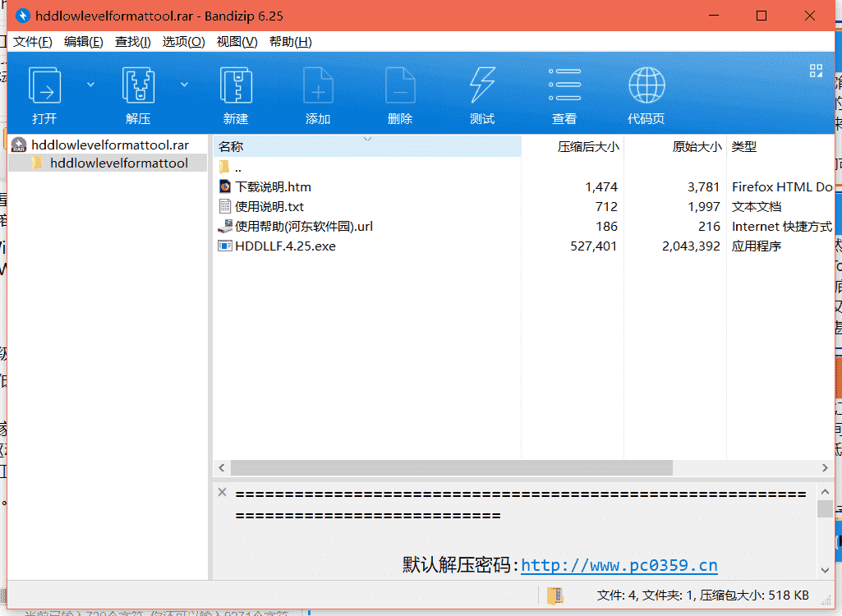The height and width of the screenshot is (616, 842).
Task: Open the 帮助(H) menu
Action: click(x=291, y=42)
